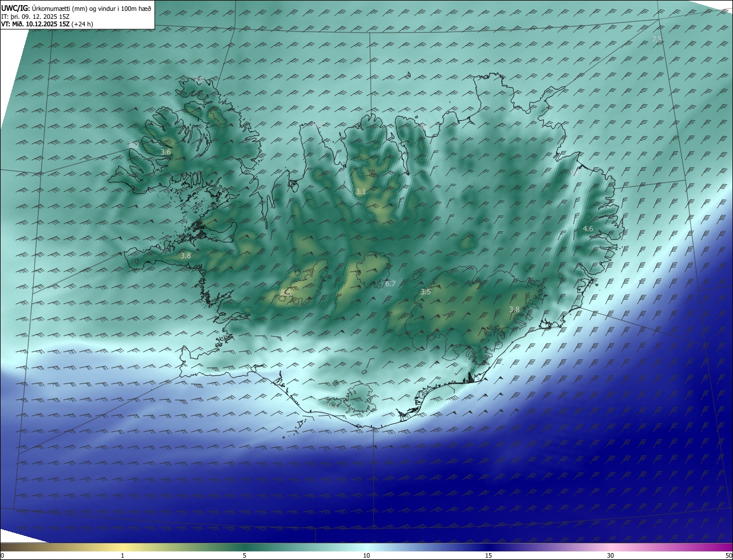The image size is (733, 560).
Task: Select the 4.6 value in east Iceland
Action: 588,229
